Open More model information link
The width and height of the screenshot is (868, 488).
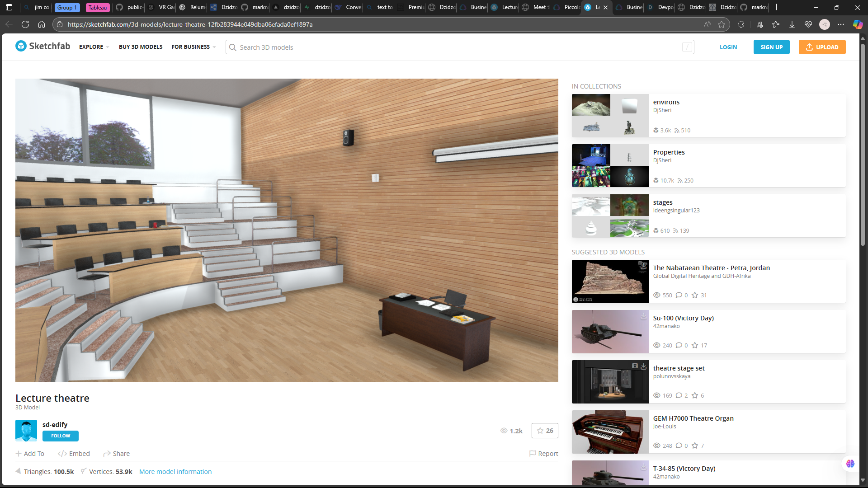(175, 472)
